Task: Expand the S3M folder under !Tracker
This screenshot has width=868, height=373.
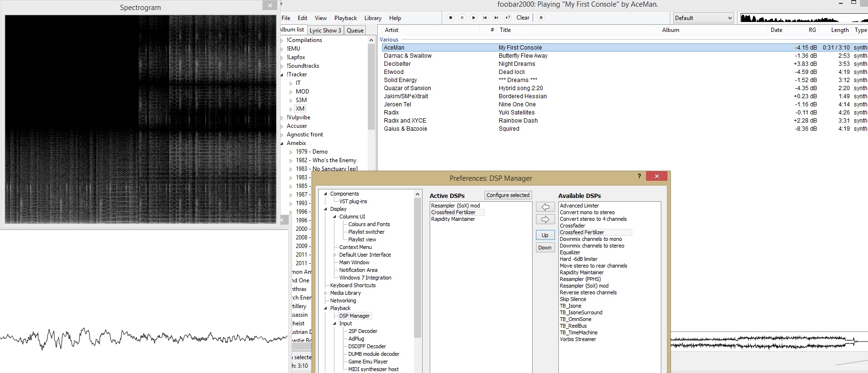Action: [291, 101]
